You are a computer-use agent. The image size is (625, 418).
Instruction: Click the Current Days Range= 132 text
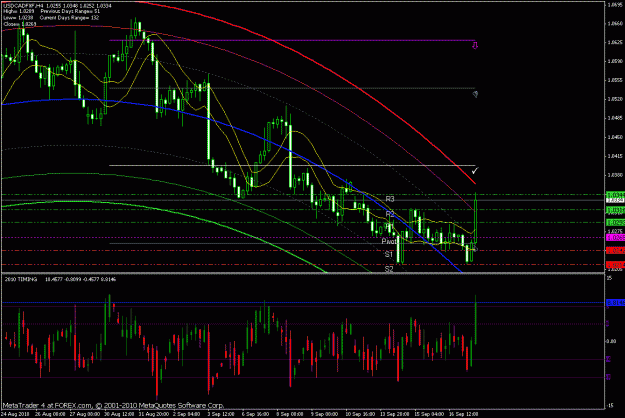[x=69, y=18]
